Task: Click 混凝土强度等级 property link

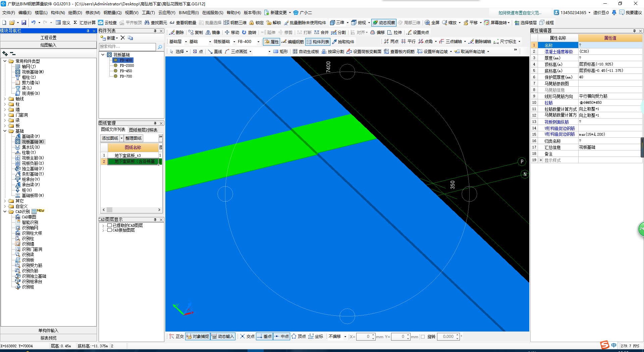Action: [558, 52]
